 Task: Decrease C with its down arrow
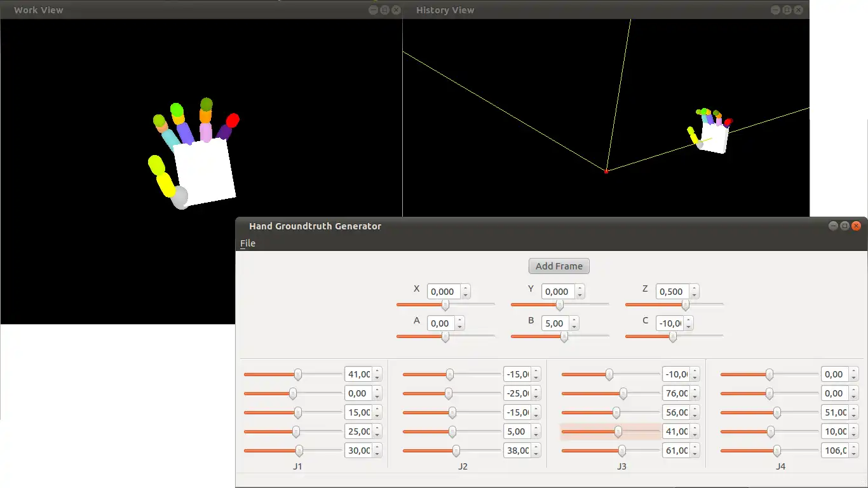click(x=689, y=327)
